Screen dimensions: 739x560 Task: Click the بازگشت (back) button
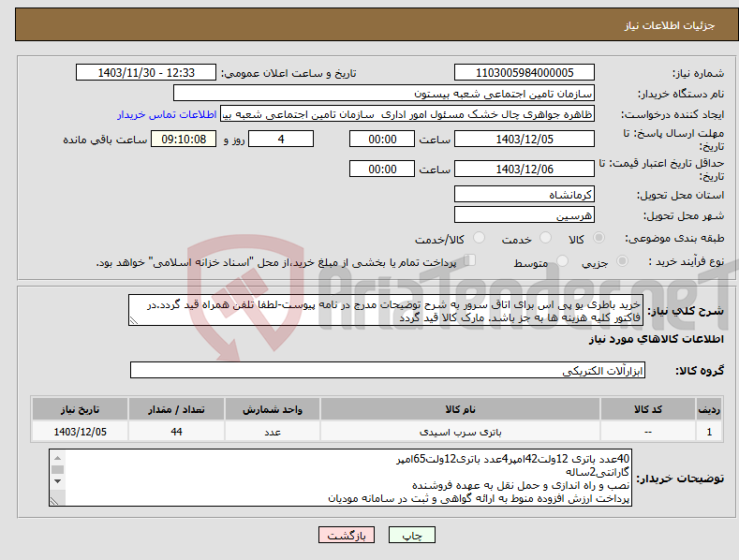coord(347,536)
